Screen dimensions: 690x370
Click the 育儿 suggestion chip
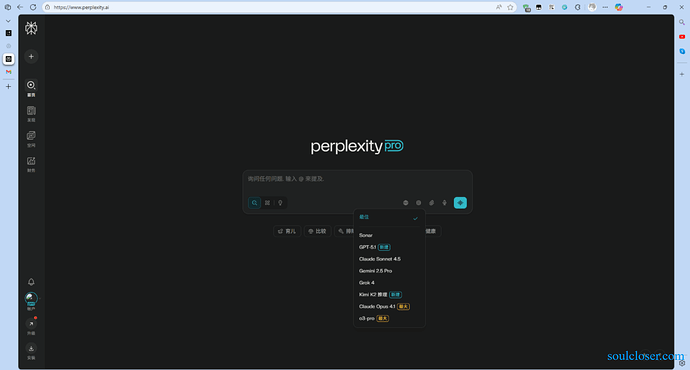287,231
